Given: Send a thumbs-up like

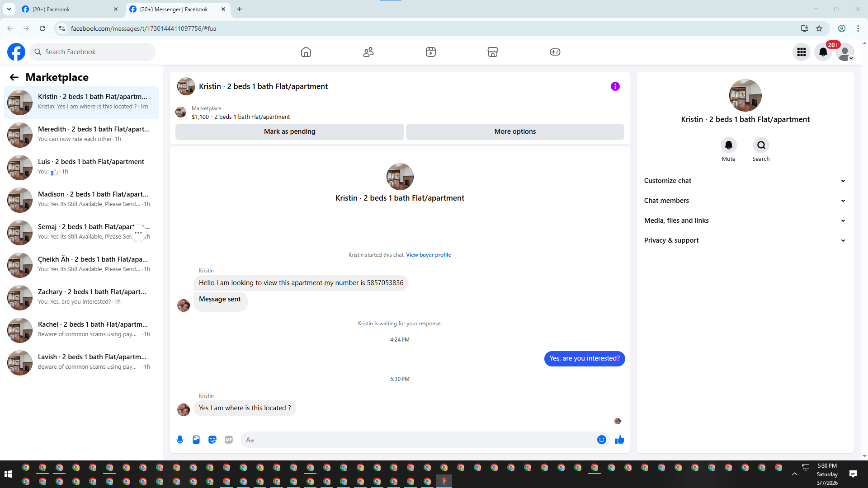Looking at the screenshot, I should [x=620, y=440].
